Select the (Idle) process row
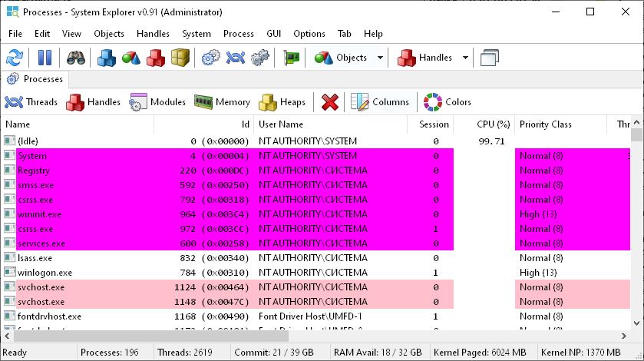The height and width of the screenshot is (361, 644). [316, 141]
